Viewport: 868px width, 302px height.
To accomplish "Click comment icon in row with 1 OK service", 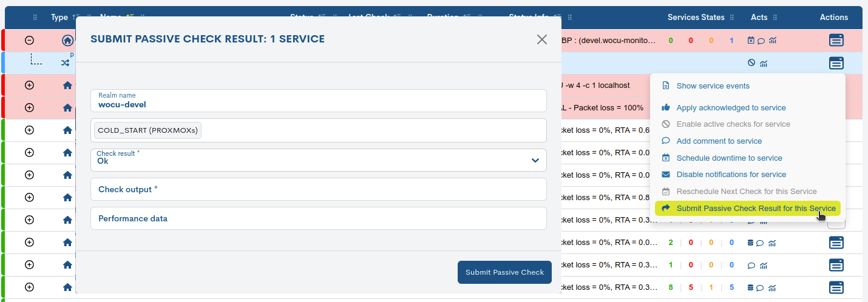I will coord(751,266).
